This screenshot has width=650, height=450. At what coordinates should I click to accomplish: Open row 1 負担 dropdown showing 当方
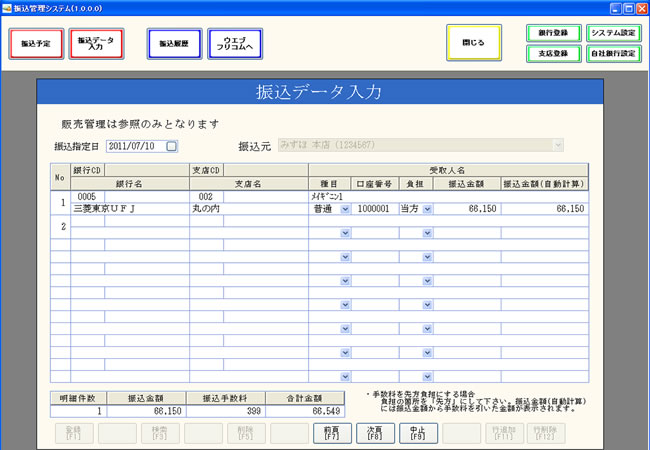tap(427, 210)
